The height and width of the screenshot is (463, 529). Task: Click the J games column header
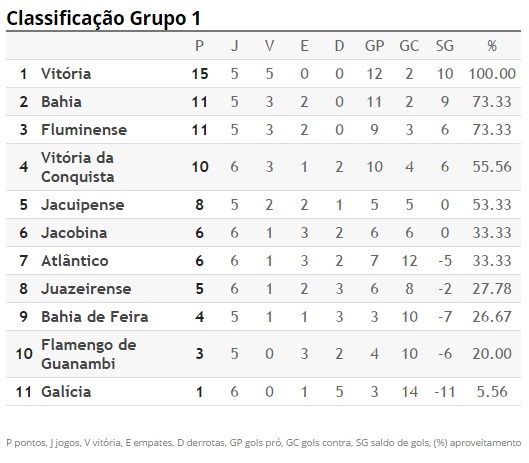pos(234,46)
